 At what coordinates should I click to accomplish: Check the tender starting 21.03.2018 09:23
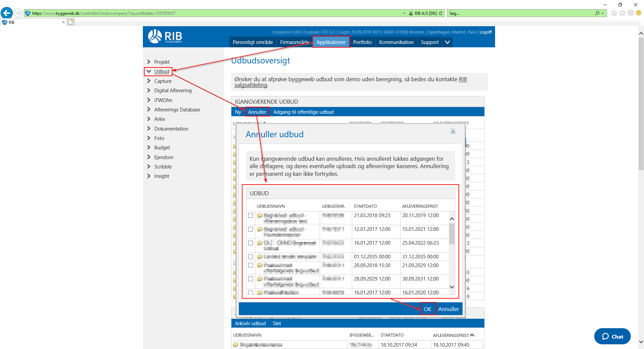pyautogui.click(x=251, y=215)
